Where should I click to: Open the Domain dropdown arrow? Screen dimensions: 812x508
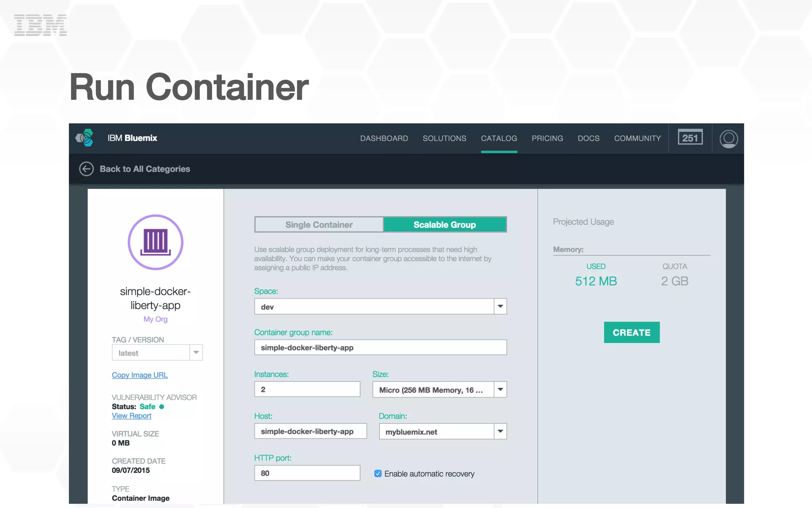point(500,431)
